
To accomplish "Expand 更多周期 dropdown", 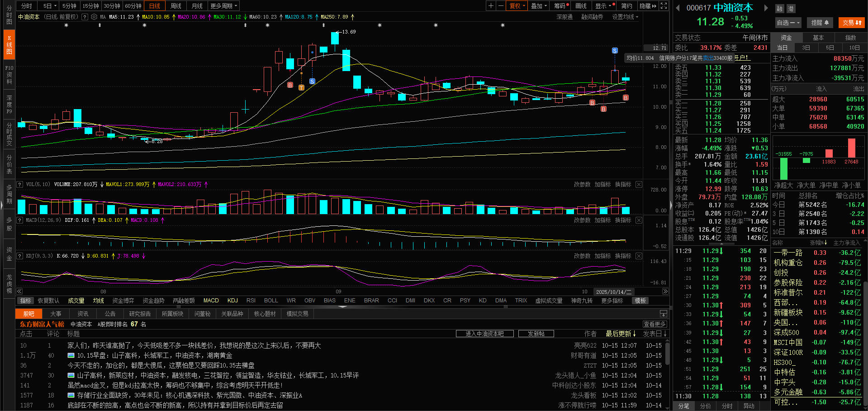I will [x=224, y=6].
